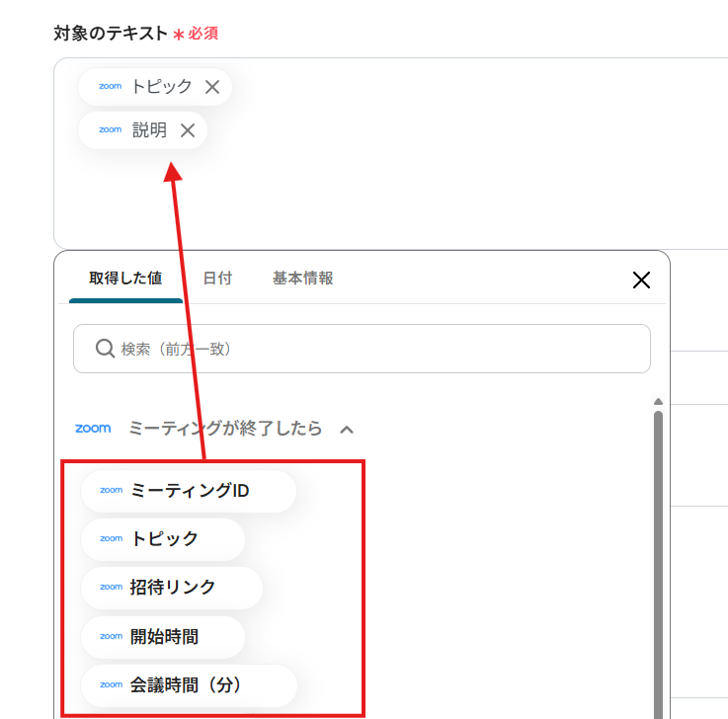728x719 pixels.
Task: Click the ミーティングが終了したら section title
Action: pos(225,428)
